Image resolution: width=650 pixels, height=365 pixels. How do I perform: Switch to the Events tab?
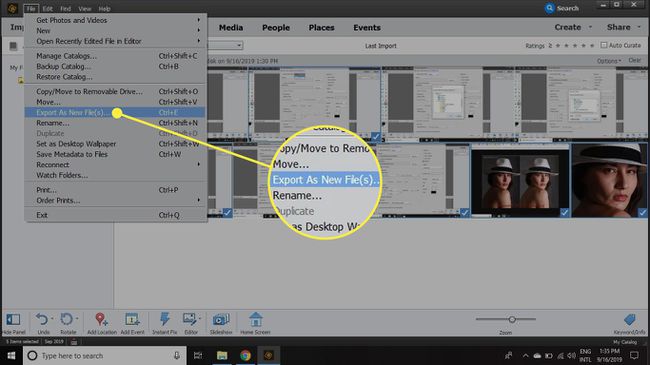(x=367, y=27)
